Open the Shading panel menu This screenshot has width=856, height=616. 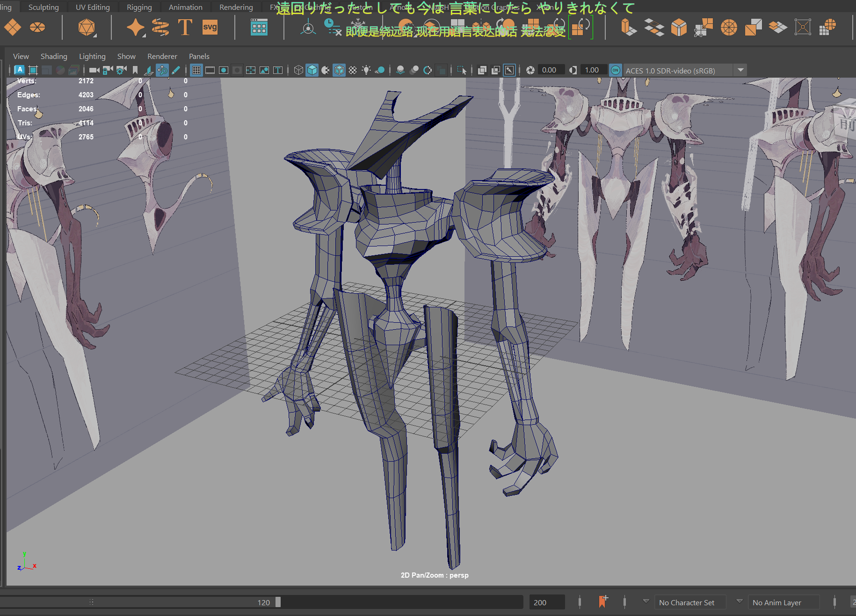(x=54, y=56)
